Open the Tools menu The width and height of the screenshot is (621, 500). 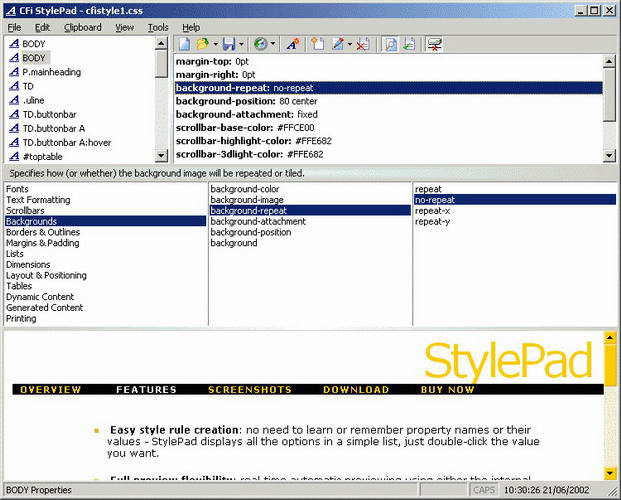(158, 27)
